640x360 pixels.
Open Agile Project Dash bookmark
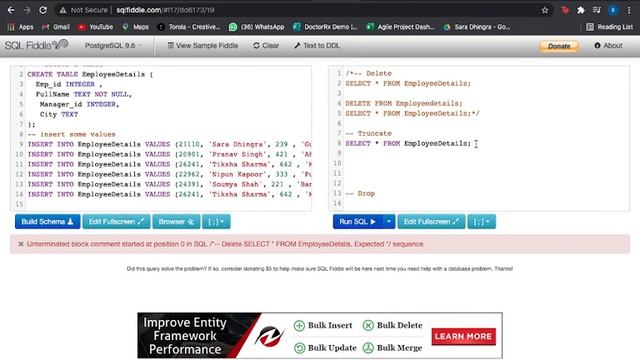[400, 27]
